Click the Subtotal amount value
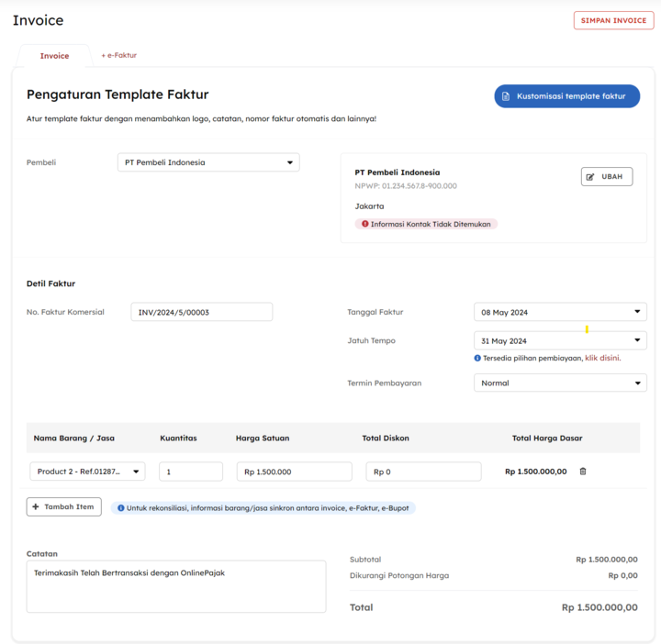661x644 pixels. [607, 560]
